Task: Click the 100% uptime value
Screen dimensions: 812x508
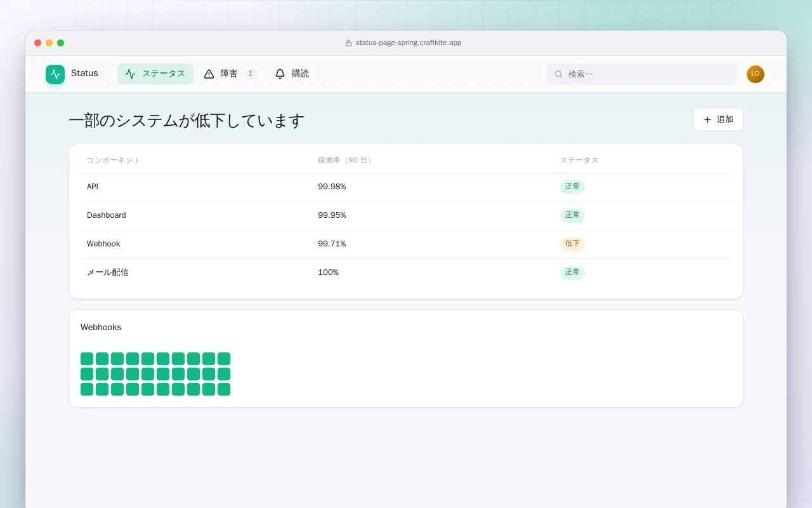Action: pos(329,272)
